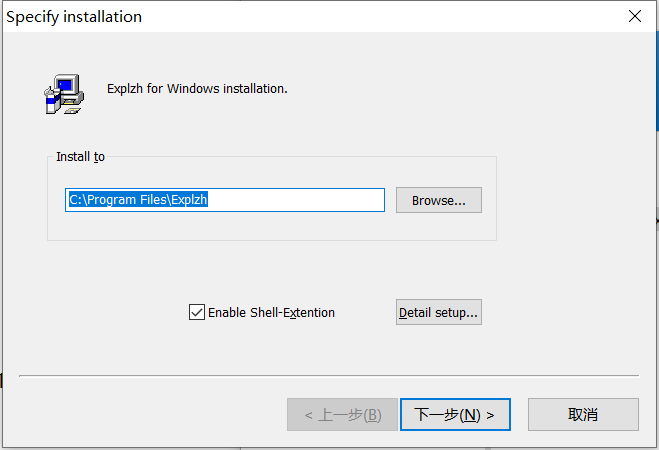Close the Specify installation dialog
This screenshot has height=450, width=659.
point(635,16)
